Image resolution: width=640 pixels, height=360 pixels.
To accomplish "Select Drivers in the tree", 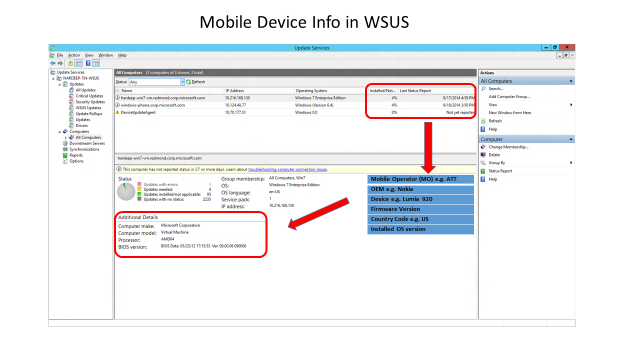I will pyautogui.click(x=82, y=125).
